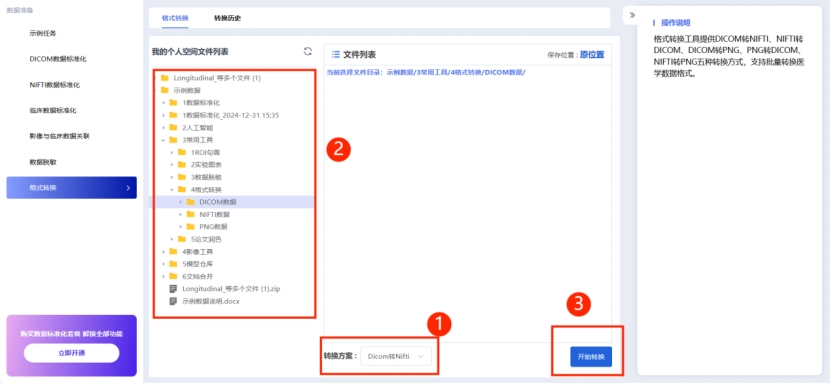
Task: Click folder icon of 1数据标准化
Action: click(x=173, y=103)
